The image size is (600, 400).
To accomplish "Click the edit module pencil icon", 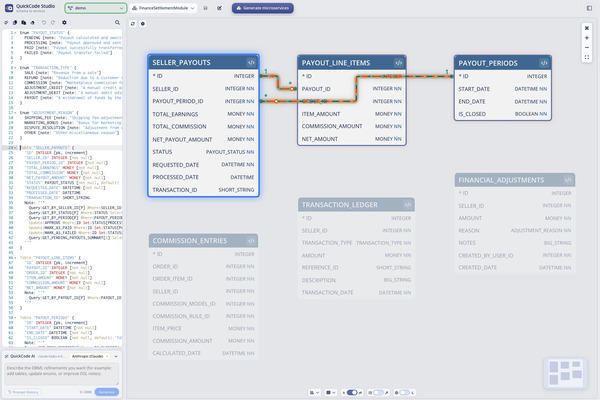I will coord(219,8).
